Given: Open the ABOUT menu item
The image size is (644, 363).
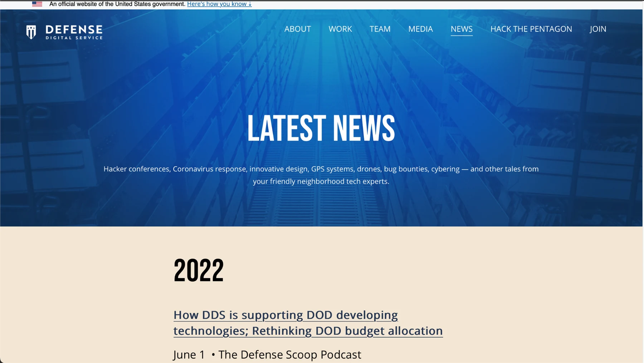Looking at the screenshot, I should click(298, 29).
